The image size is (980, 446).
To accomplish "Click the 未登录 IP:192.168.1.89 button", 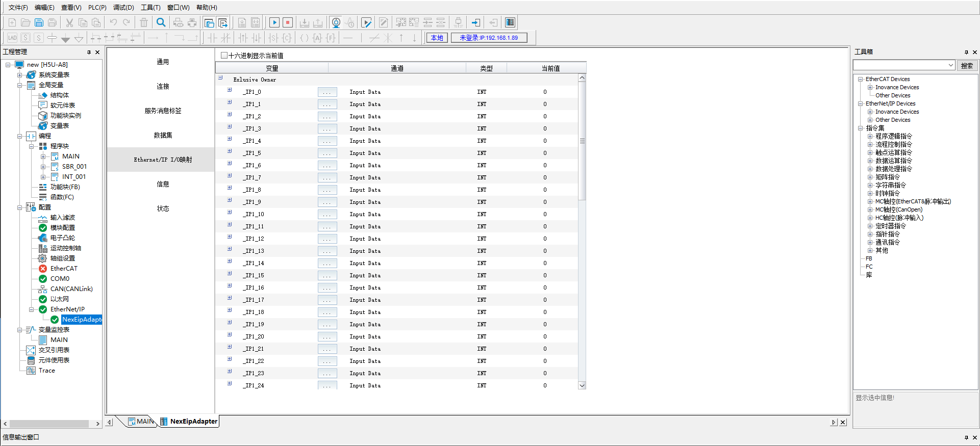I will tap(489, 38).
